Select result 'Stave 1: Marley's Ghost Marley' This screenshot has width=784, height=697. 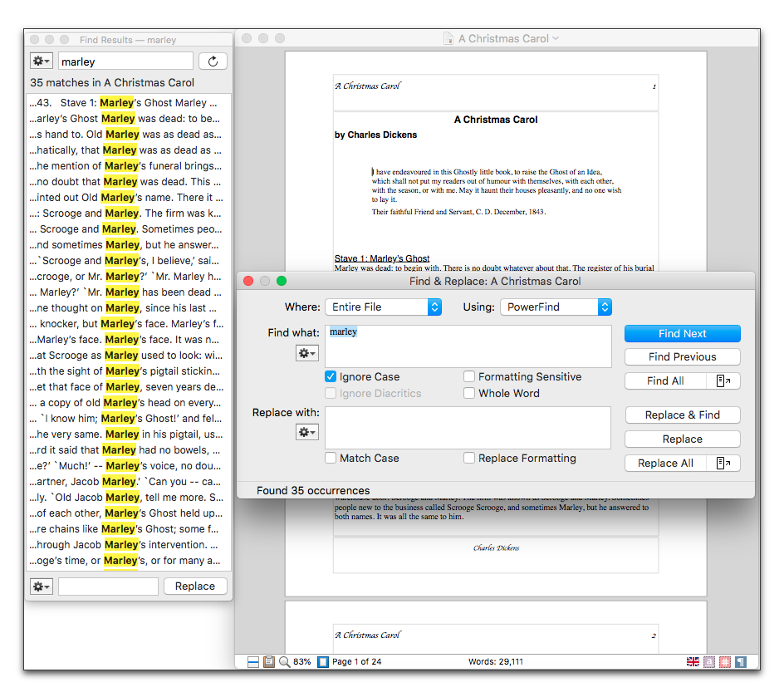[x=129, y=103]
